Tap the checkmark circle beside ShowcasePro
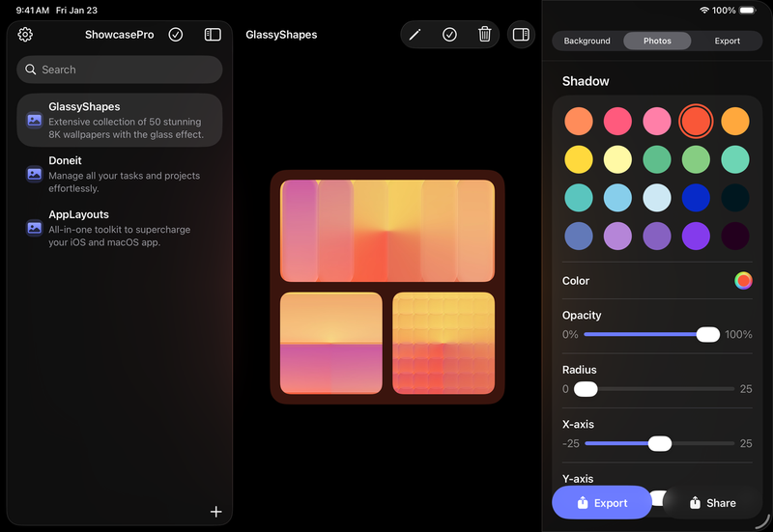This screenshot has height=532, width=773. (x=175, y=35)
